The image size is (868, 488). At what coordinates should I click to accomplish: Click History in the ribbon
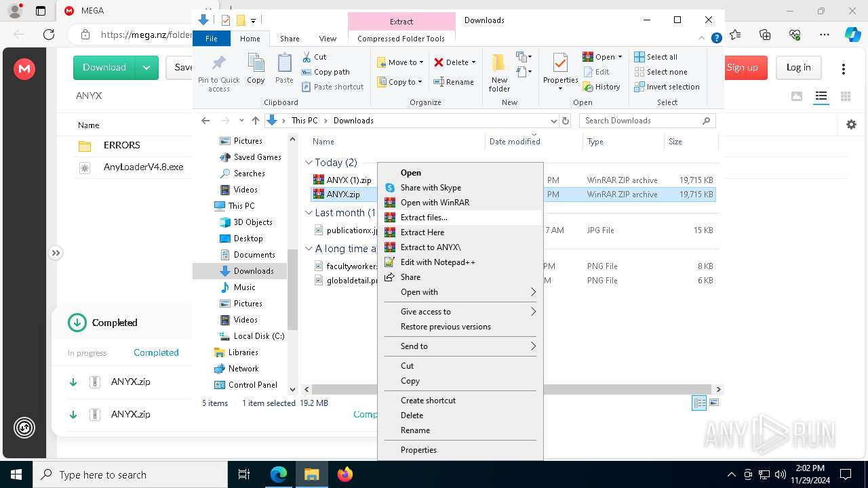(601, 87)
